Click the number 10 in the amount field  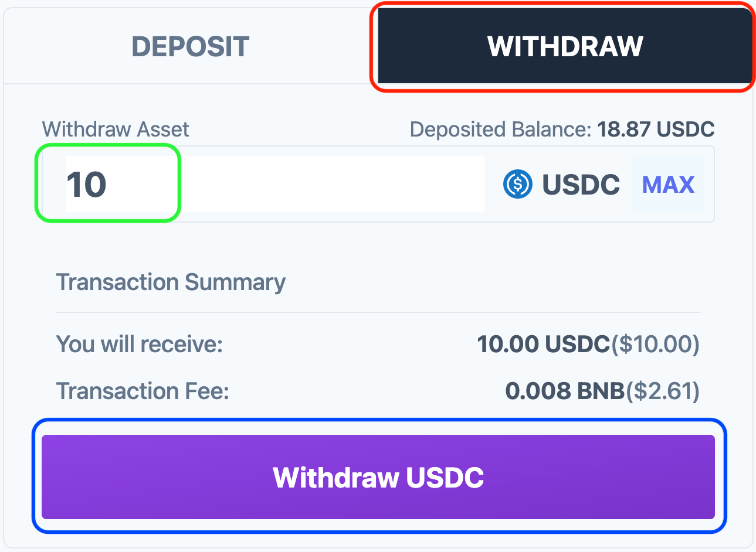[x=86, y=185]
